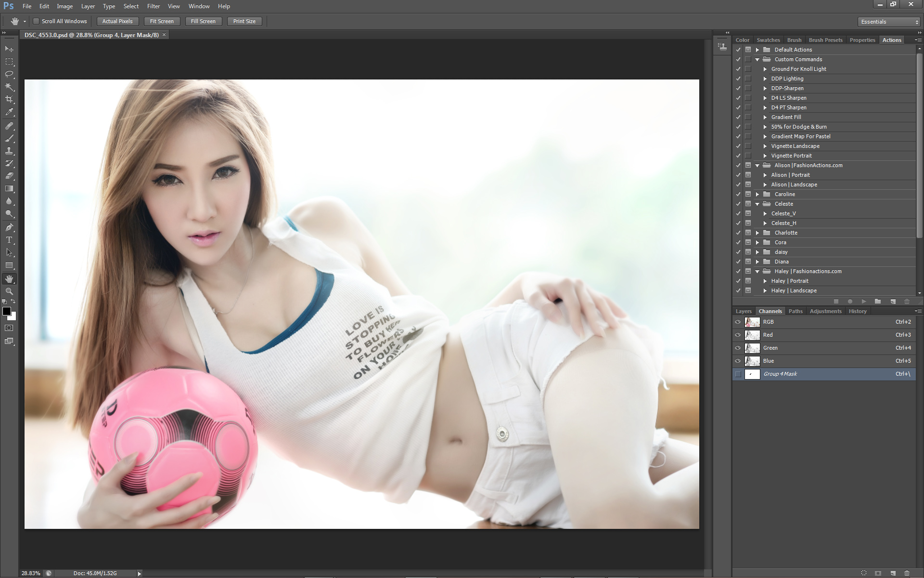Select the Magic Wand tool
This screenshot has height=578, width=924.
pyautogui.click(x=9, y=87)
